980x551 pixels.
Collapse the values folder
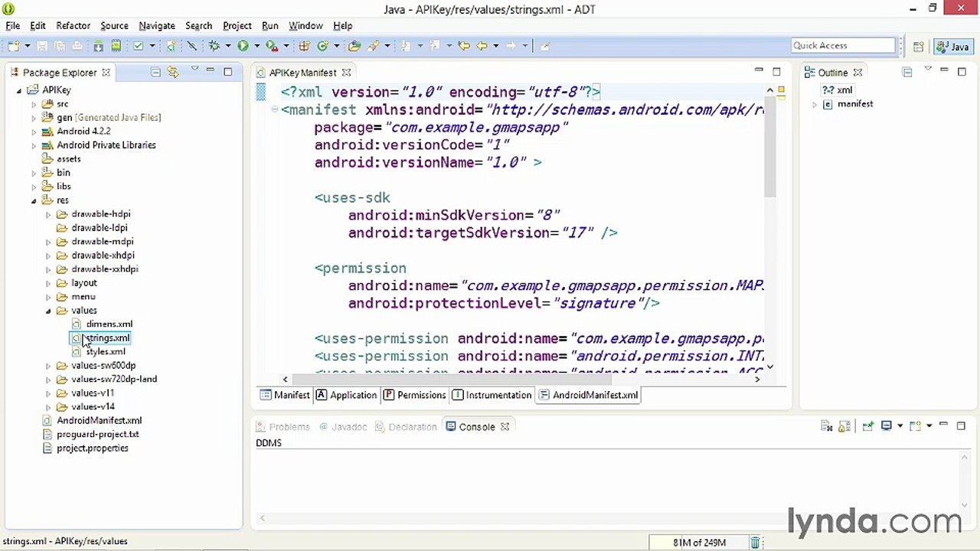[48, 311]
